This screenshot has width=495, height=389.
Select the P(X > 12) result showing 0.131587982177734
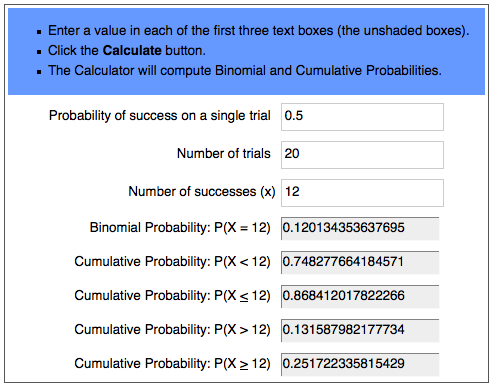[x=360, y=330]
